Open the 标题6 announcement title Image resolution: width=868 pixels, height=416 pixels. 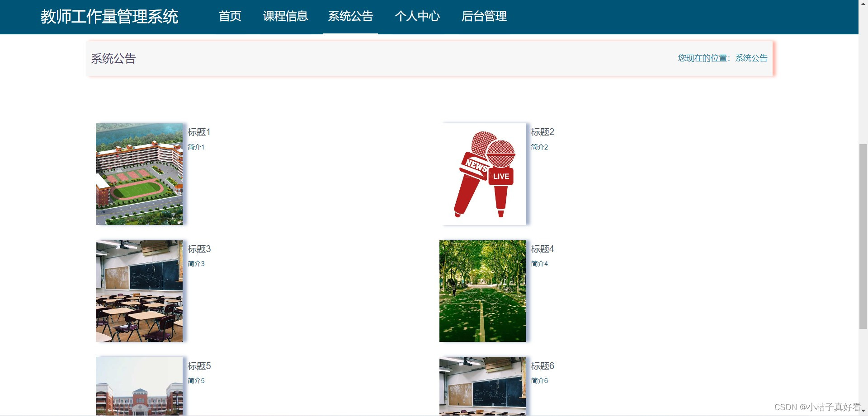542,366
